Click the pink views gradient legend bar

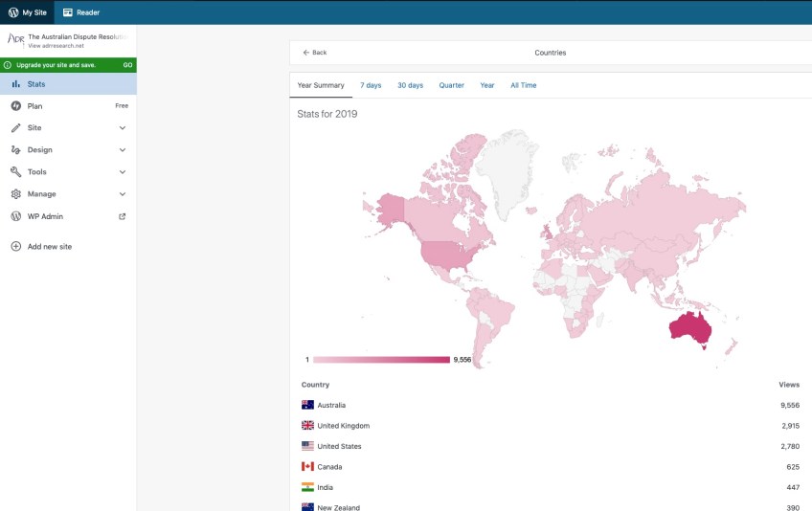click(381, 360)
